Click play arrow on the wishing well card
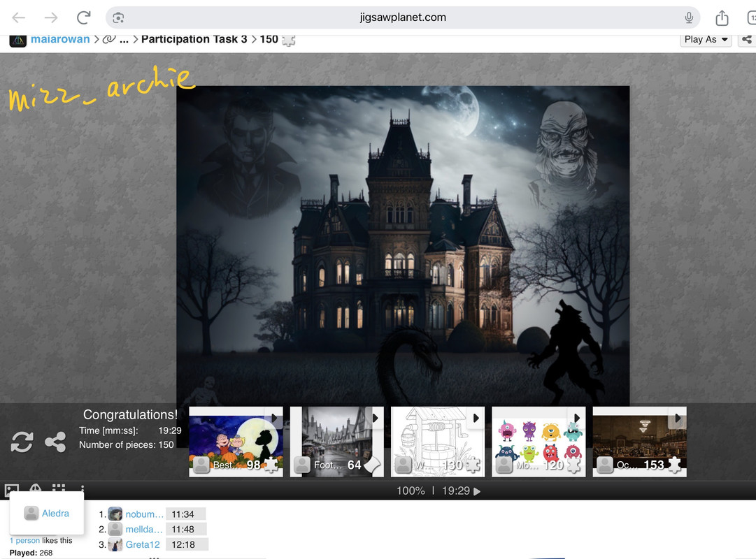Screen dimensions: 756x559 click(x=476, y=418)
